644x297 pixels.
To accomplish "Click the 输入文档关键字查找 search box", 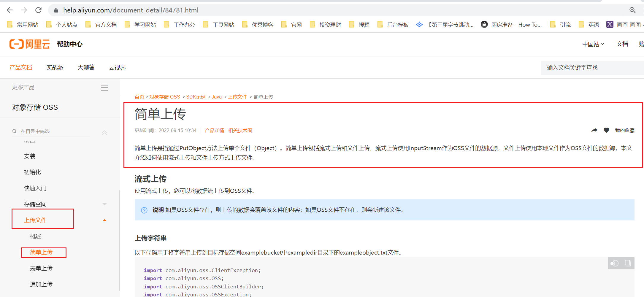I will tap(592, 68).
